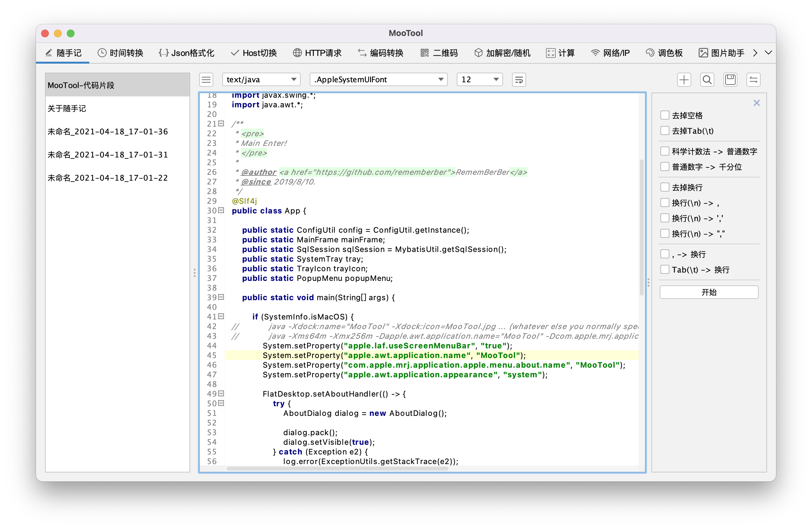Enable the 去掉空格 checkbox
812x529 pixels.
pyautogui.click(x=665, y=115)
